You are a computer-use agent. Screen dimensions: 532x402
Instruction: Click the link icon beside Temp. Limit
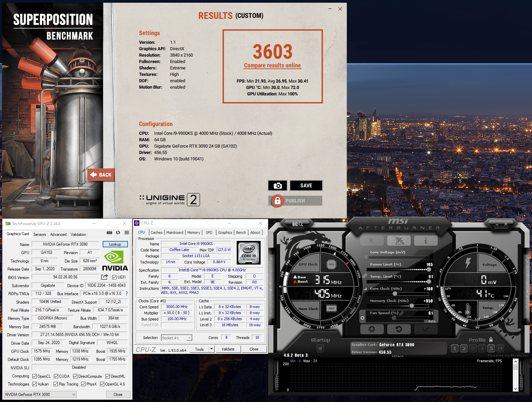pos(365,276)
